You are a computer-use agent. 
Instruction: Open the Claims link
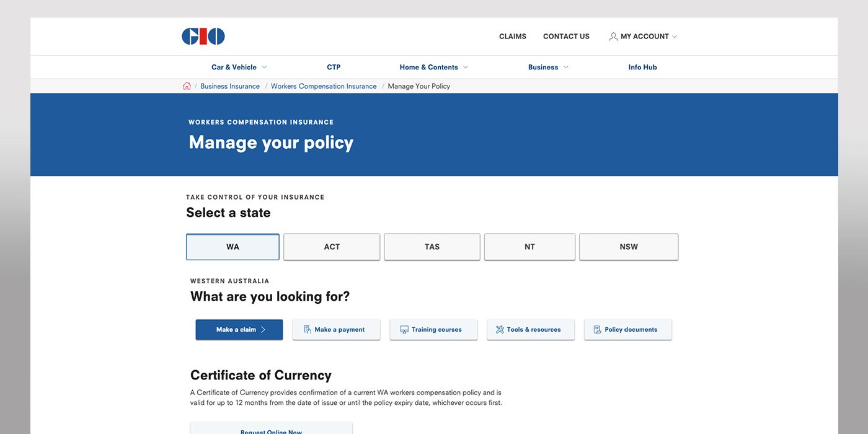pyautogui.click(x=513, y=37)
